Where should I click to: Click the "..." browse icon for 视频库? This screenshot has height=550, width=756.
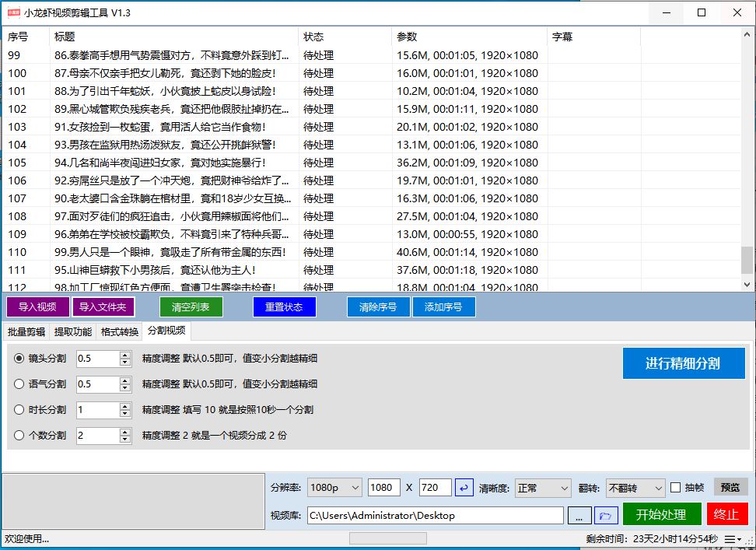579,515
